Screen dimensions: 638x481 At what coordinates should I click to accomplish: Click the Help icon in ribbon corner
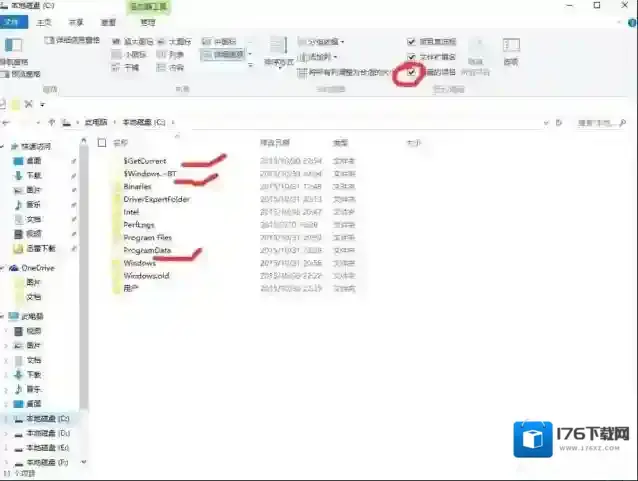[632, 22]
